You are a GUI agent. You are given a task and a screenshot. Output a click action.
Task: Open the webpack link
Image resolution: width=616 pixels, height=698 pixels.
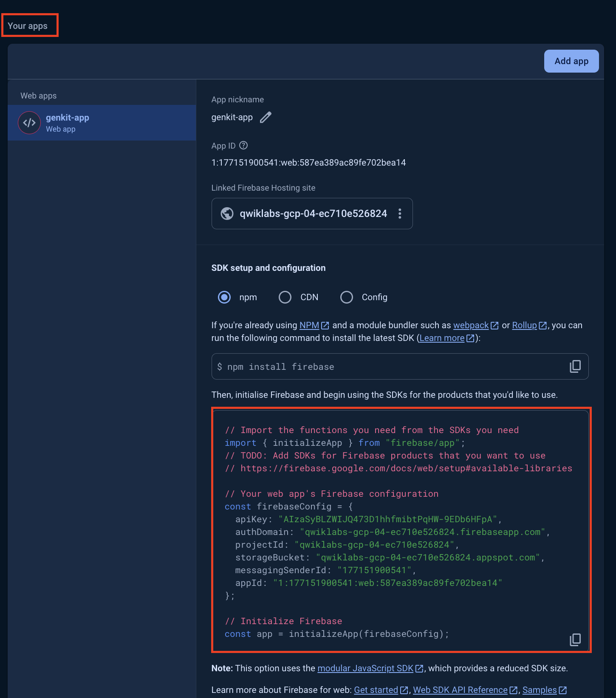476,325
